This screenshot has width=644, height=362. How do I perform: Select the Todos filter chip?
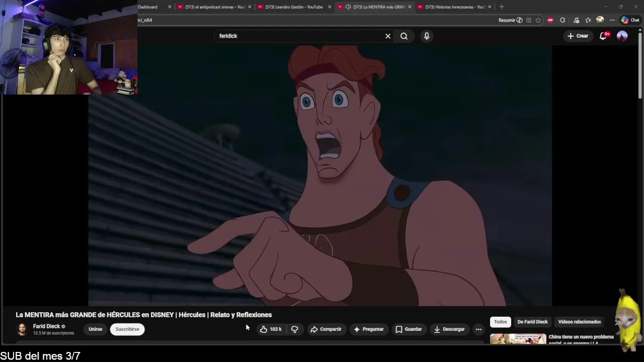tap(500, 322)
